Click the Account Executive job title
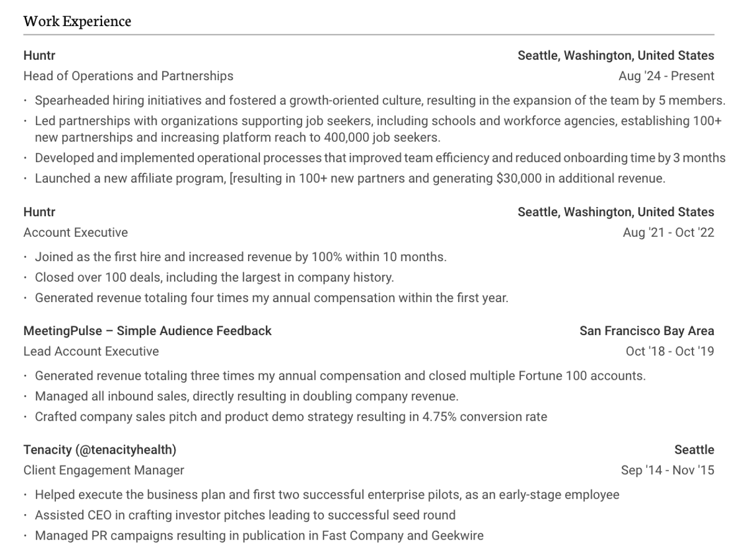The height and width of the screenshot is (560, 746). click(x=76, y=232)
